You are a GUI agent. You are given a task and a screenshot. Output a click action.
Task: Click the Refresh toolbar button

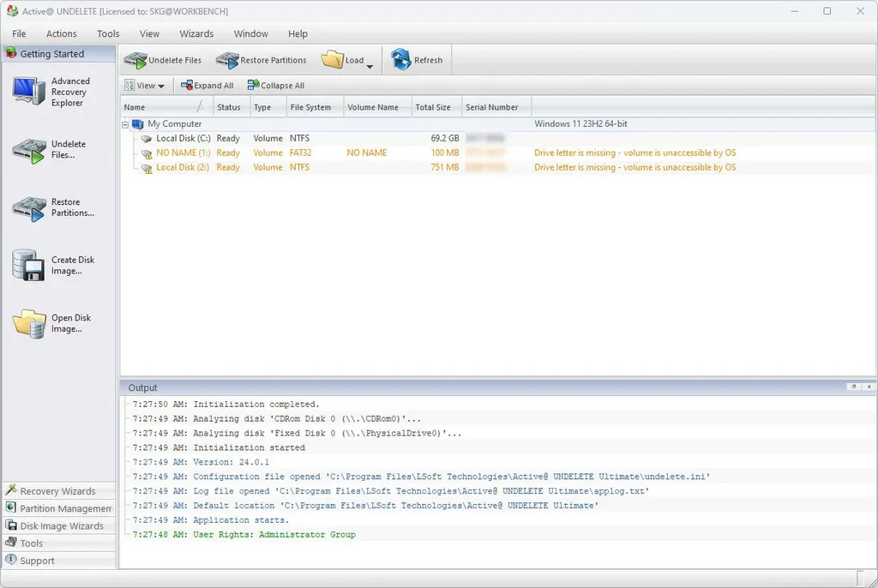point(417,60)
